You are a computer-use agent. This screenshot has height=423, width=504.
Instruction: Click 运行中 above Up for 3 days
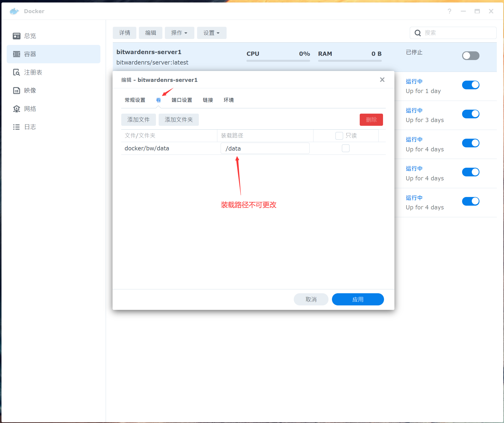[x=414, y=110]
